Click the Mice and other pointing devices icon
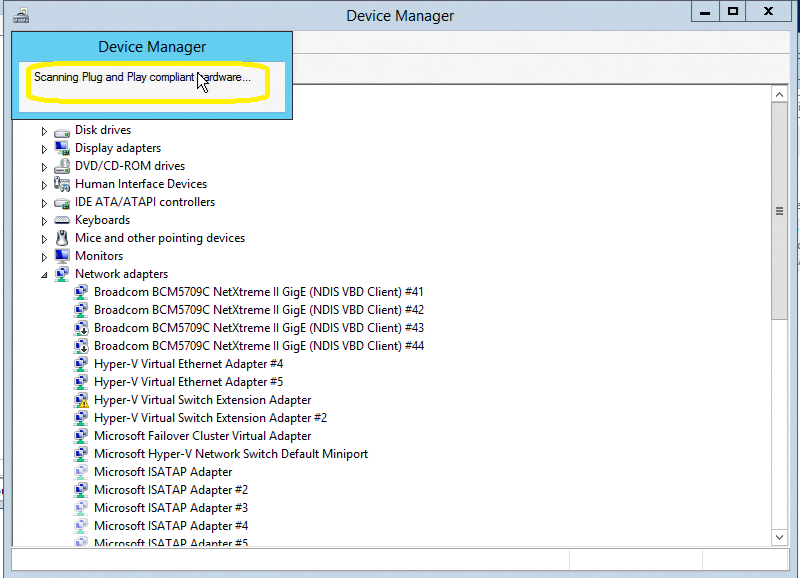Image resolution: width=800 pixels, height=578 pixels. (62, 238)
